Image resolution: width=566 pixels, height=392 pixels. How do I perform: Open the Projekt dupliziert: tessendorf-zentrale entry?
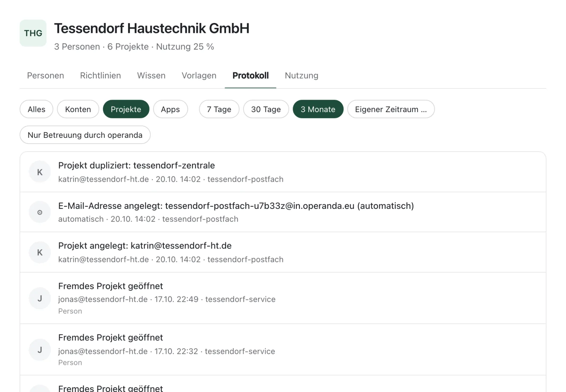click(x=283, y=172)
